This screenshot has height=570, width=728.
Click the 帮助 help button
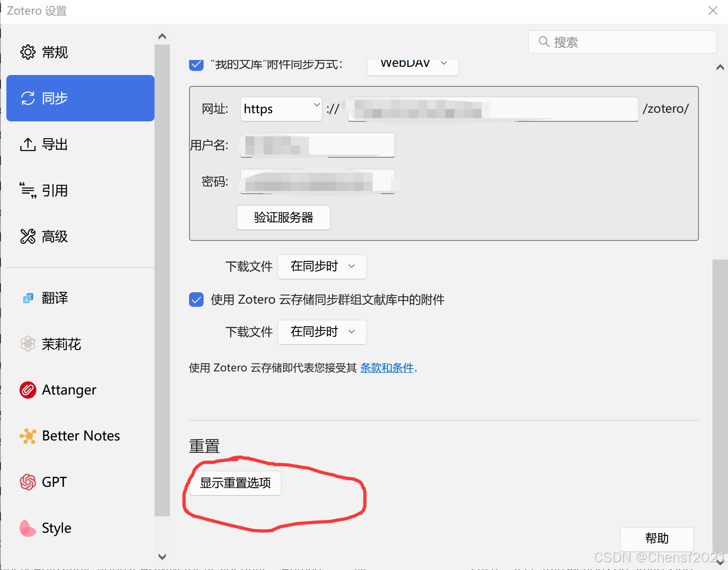(657, 539)
